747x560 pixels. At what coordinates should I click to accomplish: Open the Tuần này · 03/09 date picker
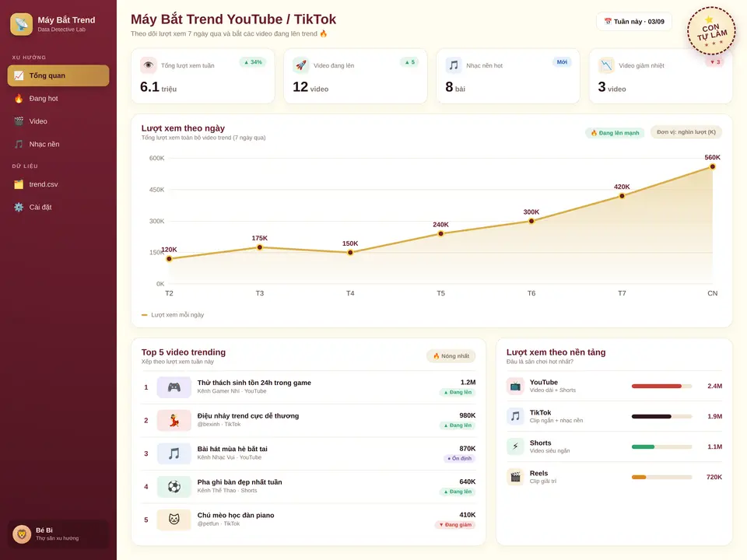tap(634, 22)
